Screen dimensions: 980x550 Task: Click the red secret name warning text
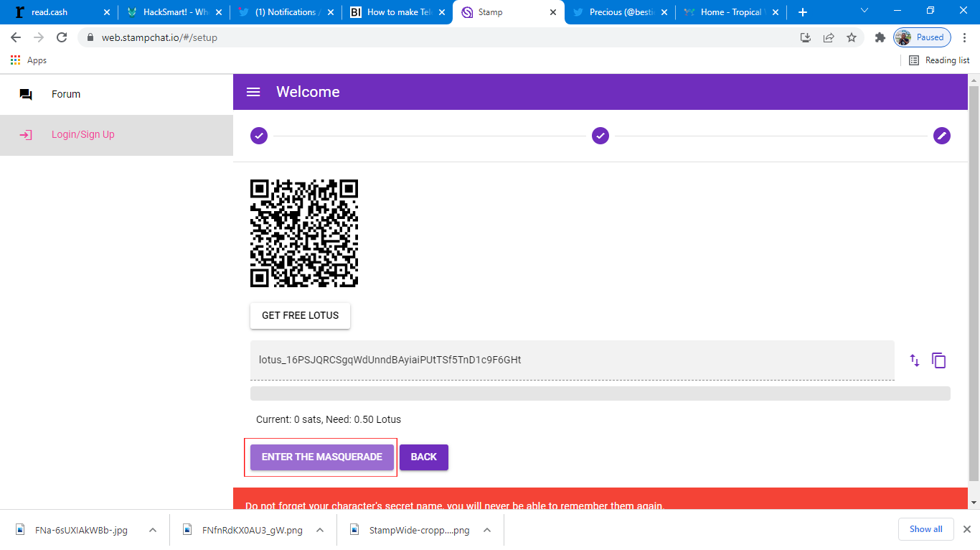click(455, 505)
